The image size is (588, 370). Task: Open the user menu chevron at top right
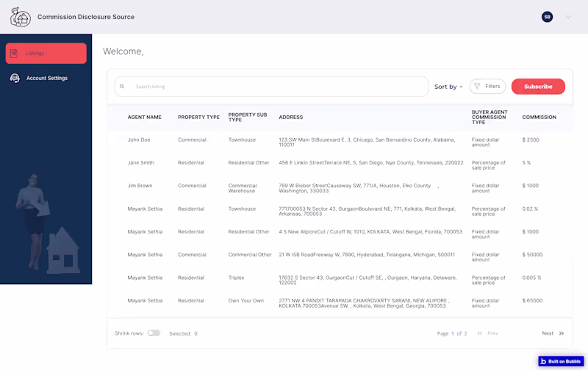point(568,17)
